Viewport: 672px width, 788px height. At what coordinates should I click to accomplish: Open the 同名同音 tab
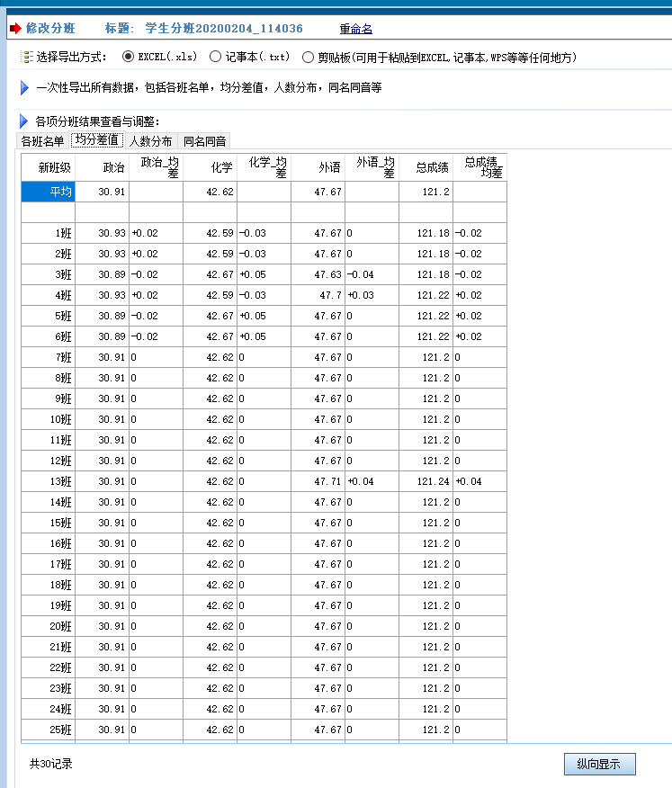(205, 141)
